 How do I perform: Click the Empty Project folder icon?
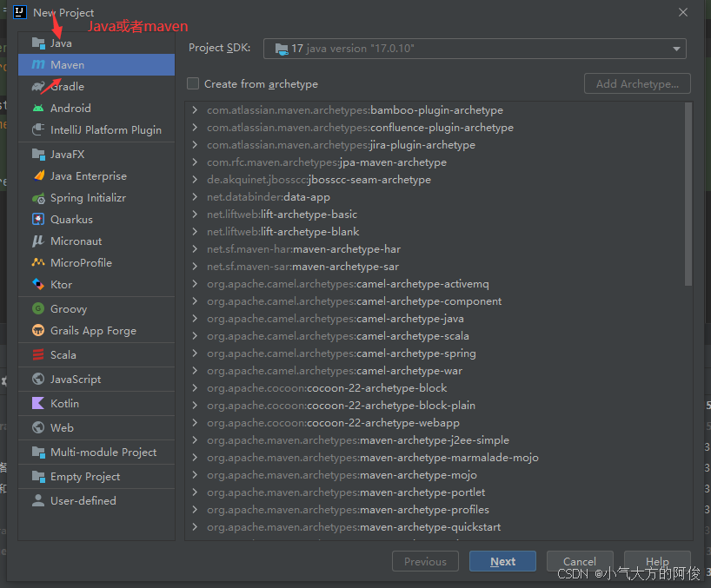tap(38, 477)
